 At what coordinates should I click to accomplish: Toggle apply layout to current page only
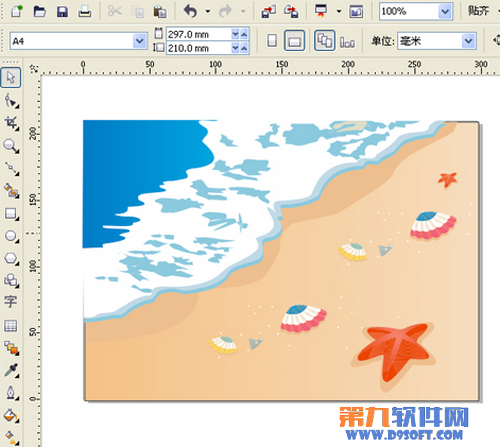tap(347, 42)
